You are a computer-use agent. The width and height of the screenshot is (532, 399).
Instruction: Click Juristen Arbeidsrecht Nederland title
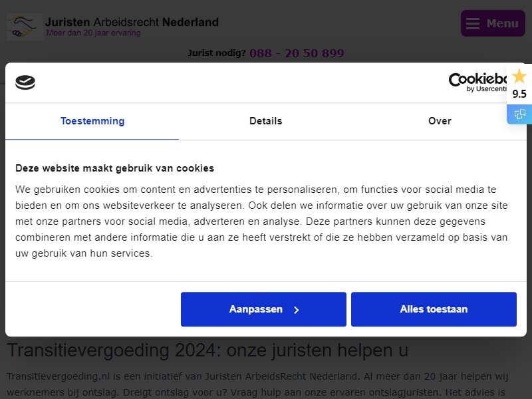(132, 22)
